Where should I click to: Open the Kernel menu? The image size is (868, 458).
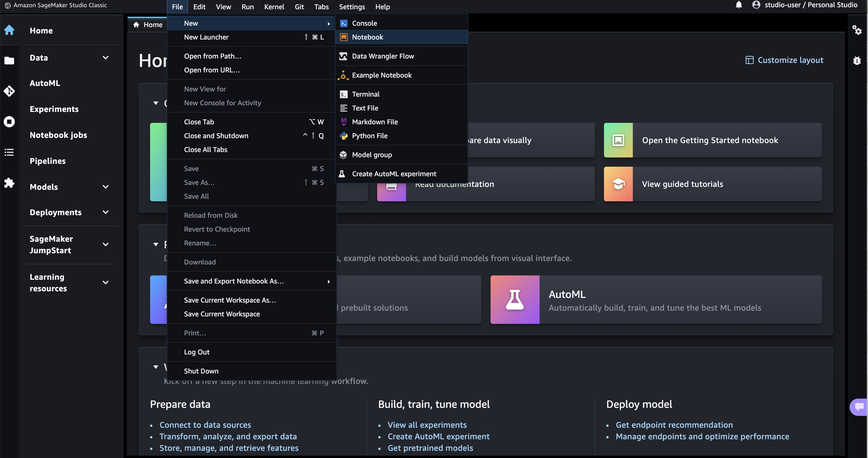pyautogui.click(x=274, y=7)
